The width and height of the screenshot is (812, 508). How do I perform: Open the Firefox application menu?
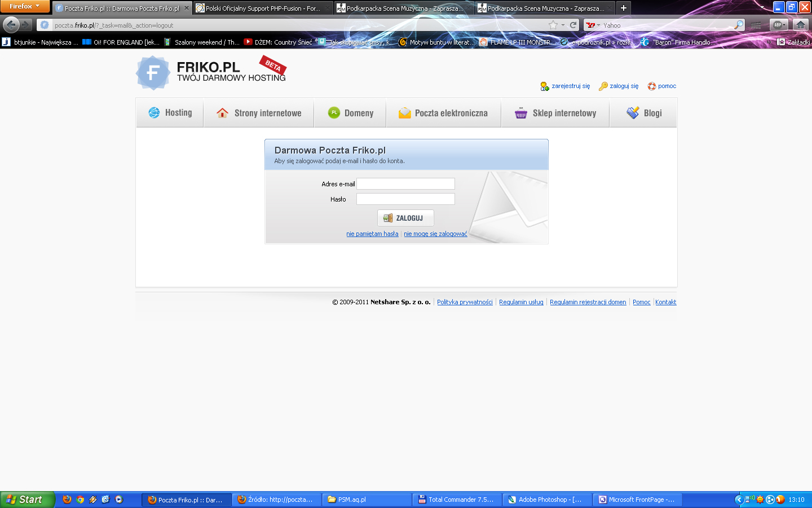25,6
